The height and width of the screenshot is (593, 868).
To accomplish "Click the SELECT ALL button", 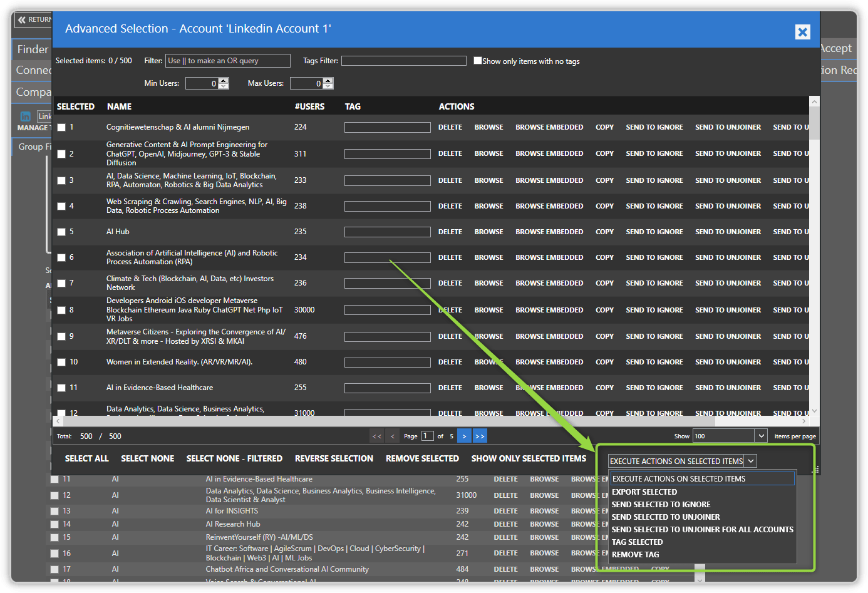I will (x=86, y=458).
